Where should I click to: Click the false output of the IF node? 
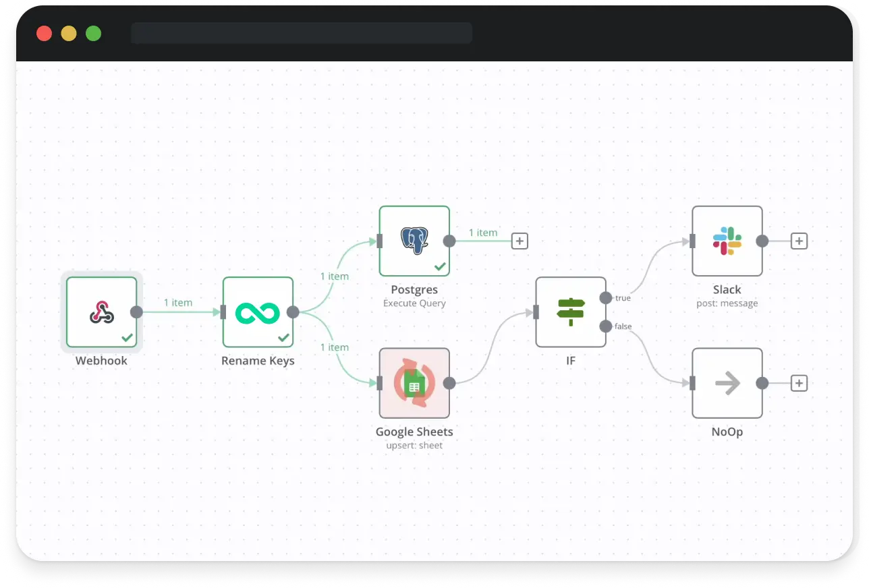[607, 326]
